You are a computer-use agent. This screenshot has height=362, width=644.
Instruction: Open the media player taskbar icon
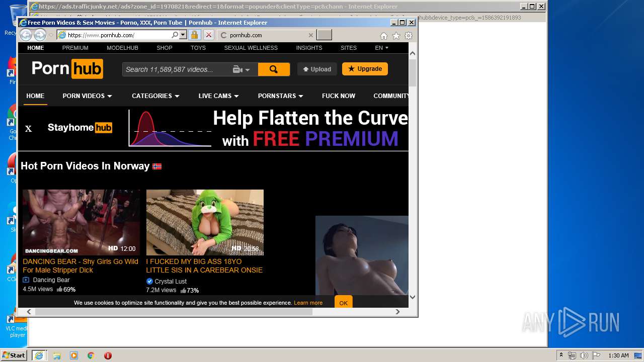[x=74, y=355]
